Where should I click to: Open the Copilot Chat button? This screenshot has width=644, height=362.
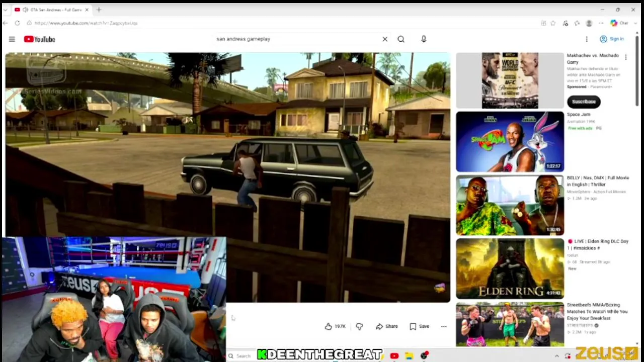click(x=619, y=23)
